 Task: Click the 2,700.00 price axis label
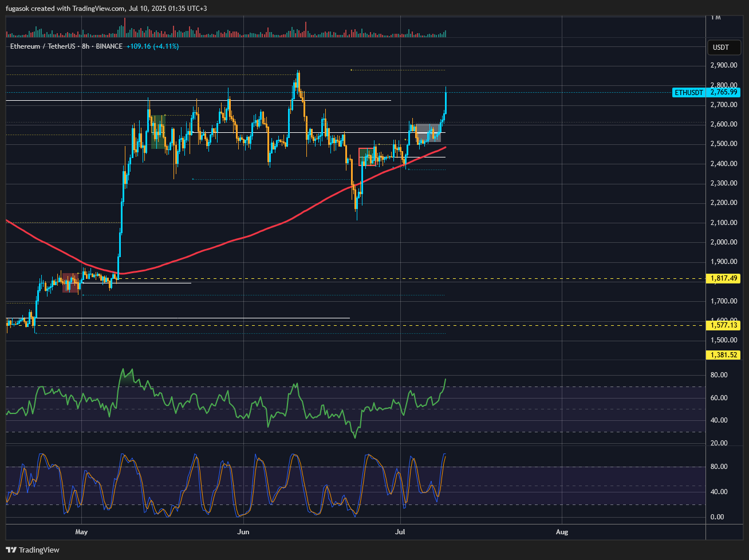(x=723, y=105)
